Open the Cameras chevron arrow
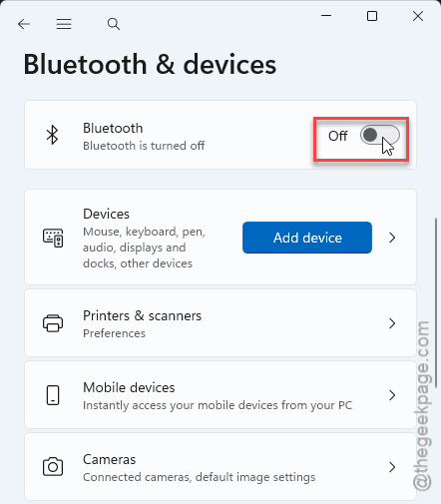441x504 pixels. click(392, 467)
